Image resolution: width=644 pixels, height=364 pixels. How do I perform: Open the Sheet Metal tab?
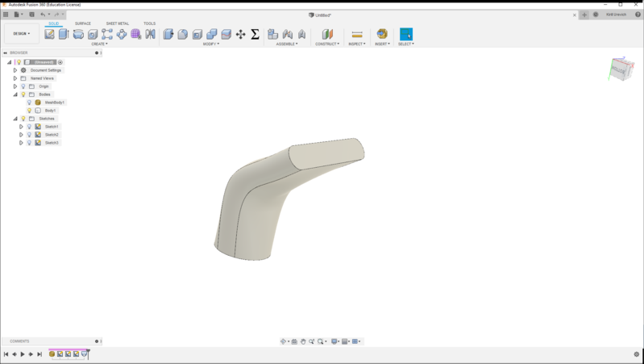[118, 23]
